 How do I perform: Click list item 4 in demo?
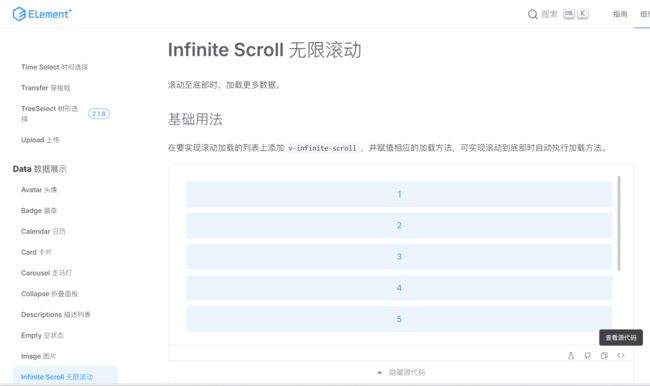pos(399,288)
